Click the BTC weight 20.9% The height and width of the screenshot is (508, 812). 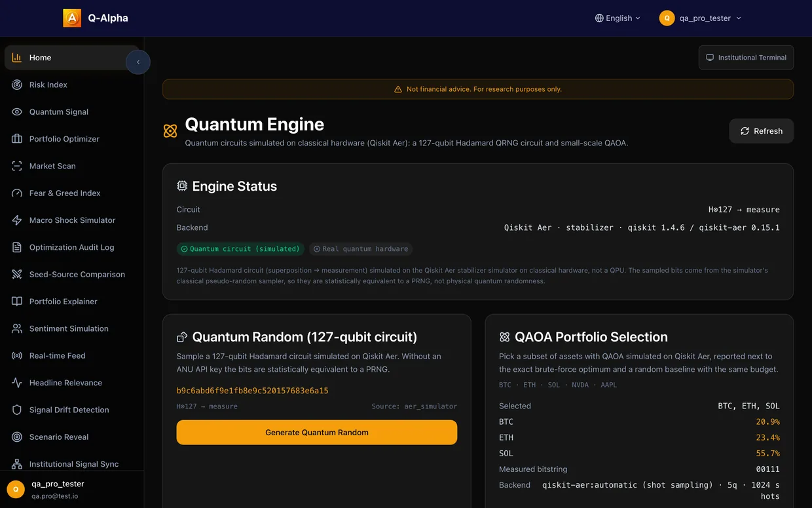[x=767, y=422]
